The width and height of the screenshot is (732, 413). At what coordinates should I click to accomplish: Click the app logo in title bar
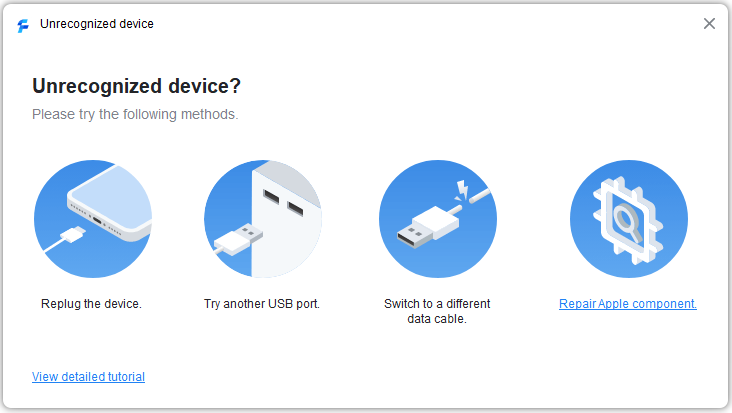(23, 25)
